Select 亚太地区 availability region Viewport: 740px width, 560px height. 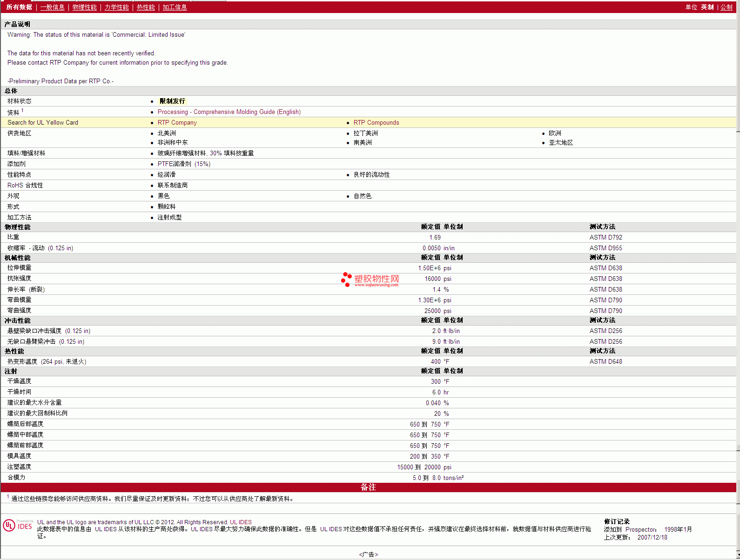[561, 143]
